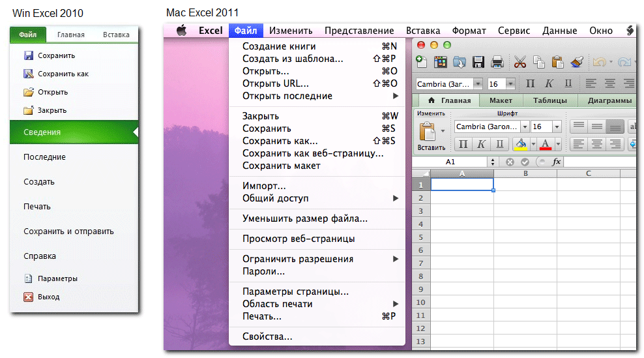
Task: Click the name box stepper arrows beside A1
Action: click(x=492, y=162)
